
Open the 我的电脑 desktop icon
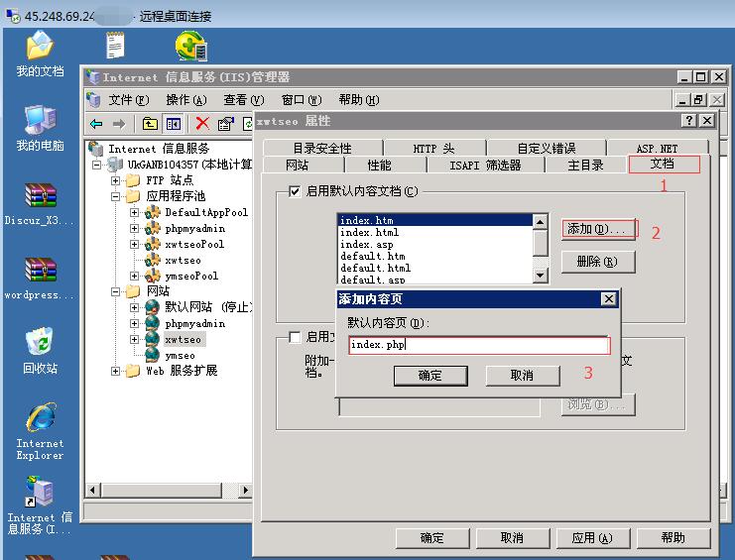point(40,120)
